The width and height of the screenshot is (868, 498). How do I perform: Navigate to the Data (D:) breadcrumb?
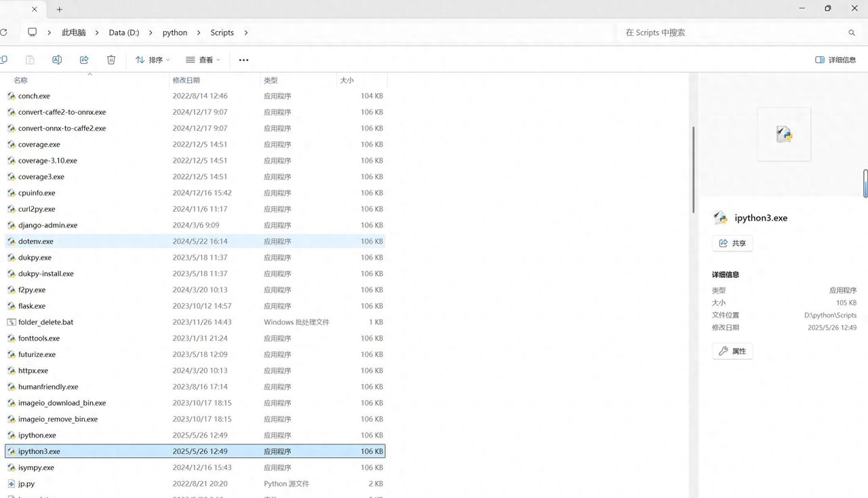[123, 33]
